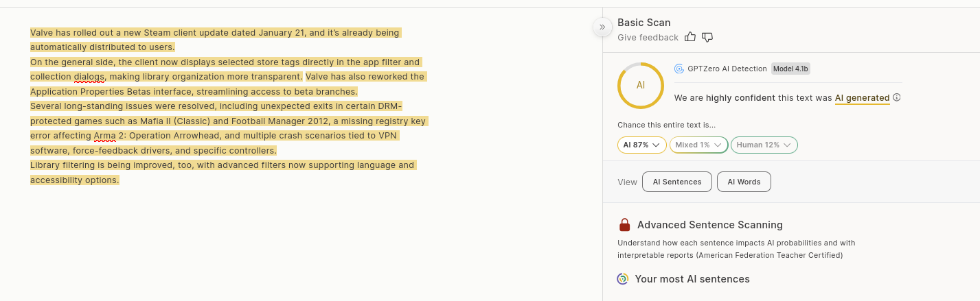Expand the Mixed 1% dropdown
Screen dimensions: 980x301
(698, 145)
